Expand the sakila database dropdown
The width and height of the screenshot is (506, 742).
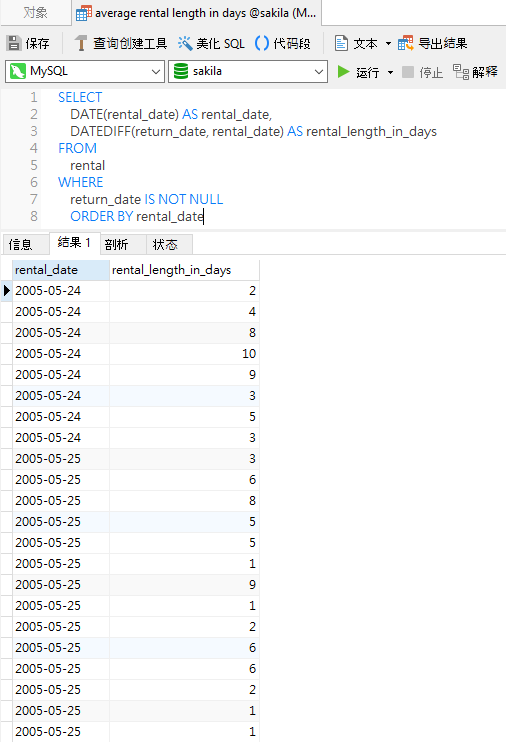click(319, 72)
